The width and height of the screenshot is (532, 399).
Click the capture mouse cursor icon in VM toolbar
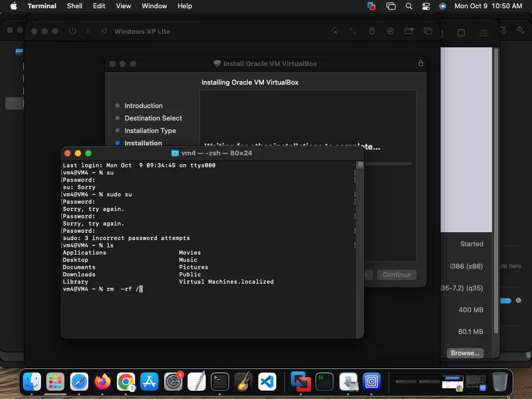tap(335, 31)
